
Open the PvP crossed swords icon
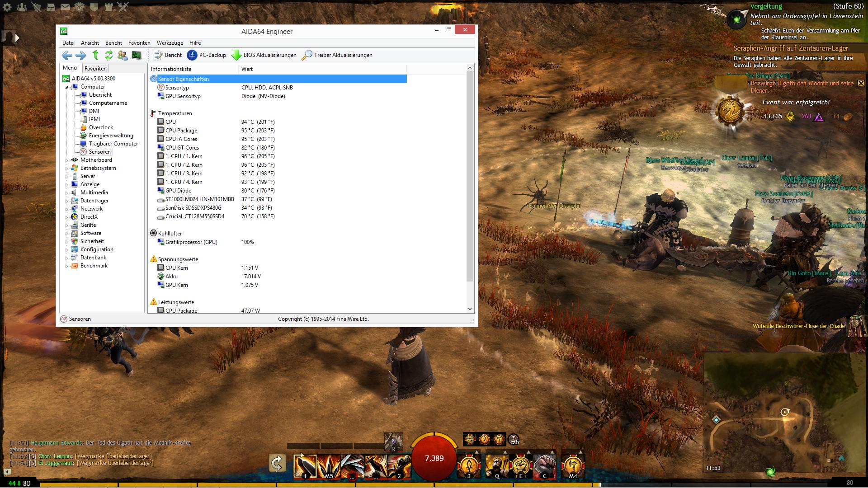123,7
